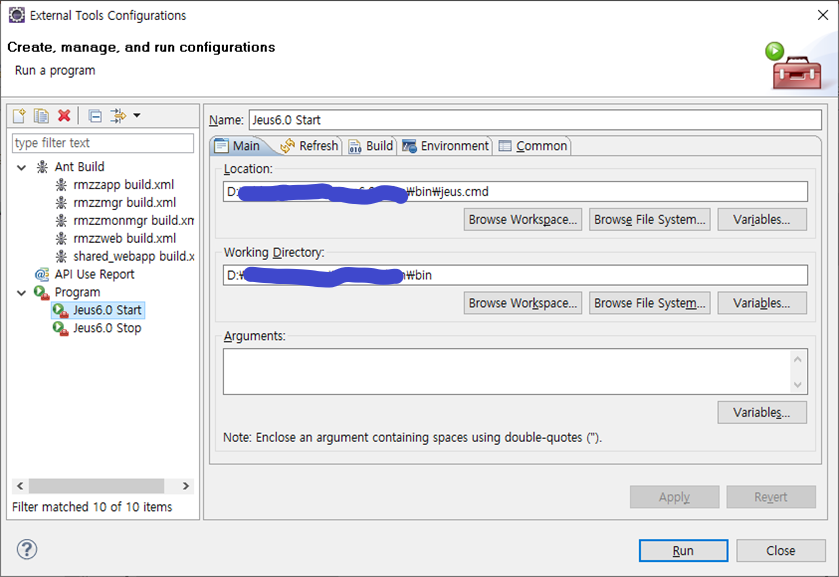Screen dimensions: 839x577
Task: Click into the Location path field
Action: [x=515, y=192]
